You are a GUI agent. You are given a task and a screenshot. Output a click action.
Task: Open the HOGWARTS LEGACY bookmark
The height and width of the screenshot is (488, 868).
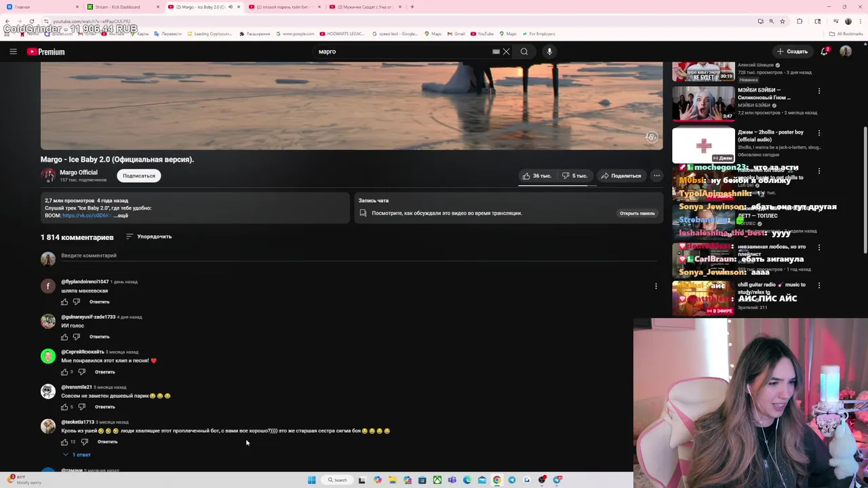[342, 34]
